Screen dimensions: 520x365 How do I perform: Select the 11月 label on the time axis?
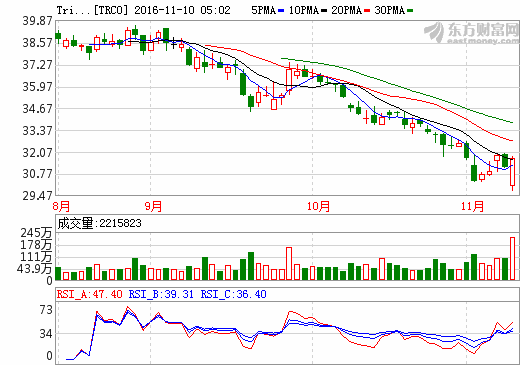pos(472,206)
